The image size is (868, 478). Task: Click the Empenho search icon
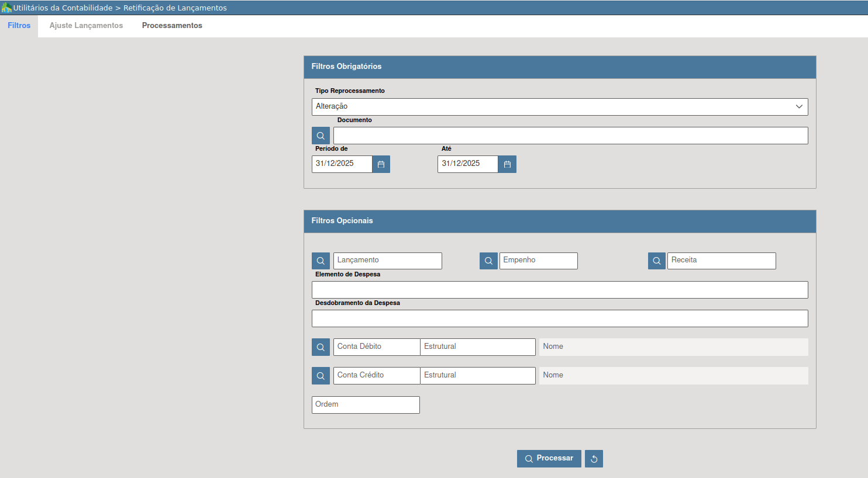click(x=488, y=261)
